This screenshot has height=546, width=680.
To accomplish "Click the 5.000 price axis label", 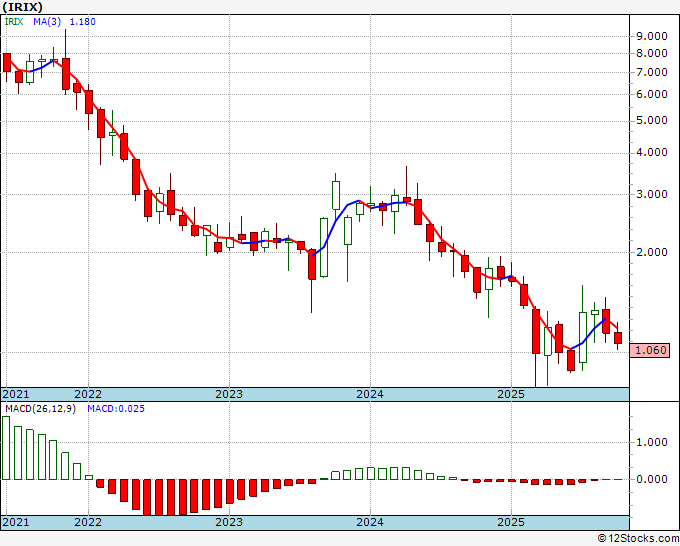I will coord(651,120).
